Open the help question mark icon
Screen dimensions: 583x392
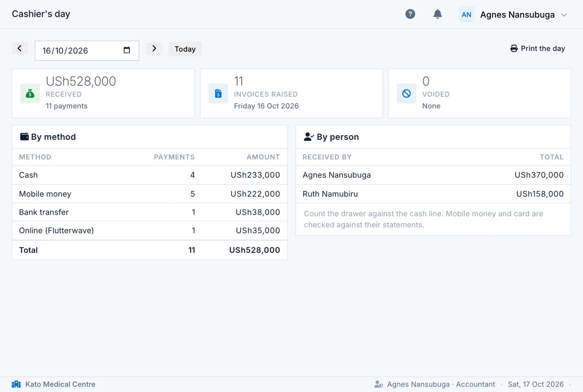click(410, 14)
